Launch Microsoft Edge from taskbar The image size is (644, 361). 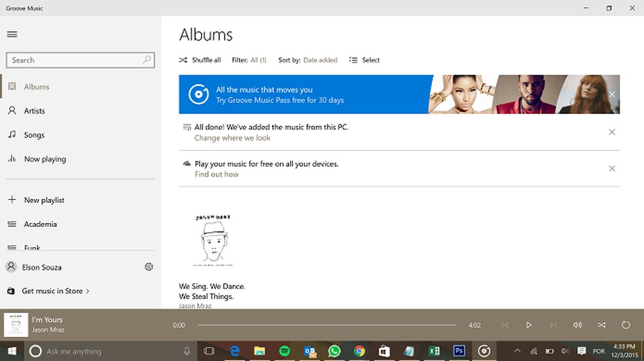234,351
